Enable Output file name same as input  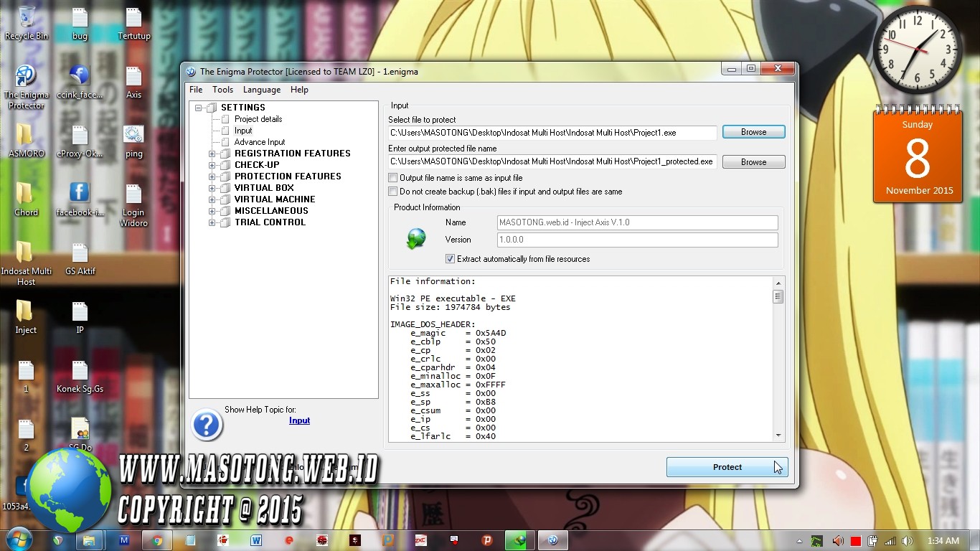392,177
